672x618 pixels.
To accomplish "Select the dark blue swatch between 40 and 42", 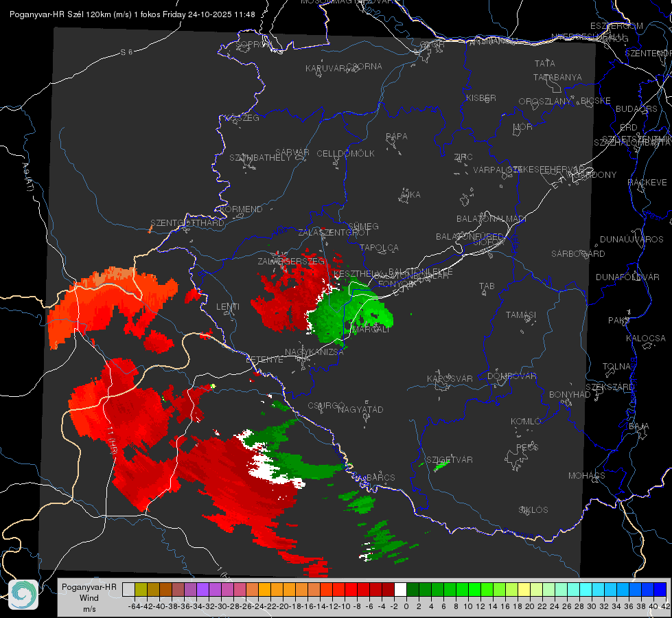I will [x=660, y=590].
